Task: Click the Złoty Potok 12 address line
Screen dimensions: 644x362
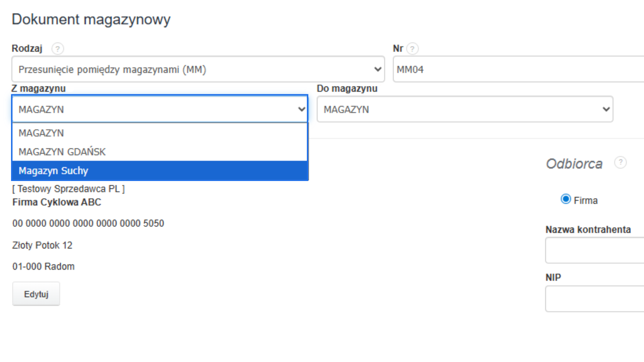Action: coord(42,245)
